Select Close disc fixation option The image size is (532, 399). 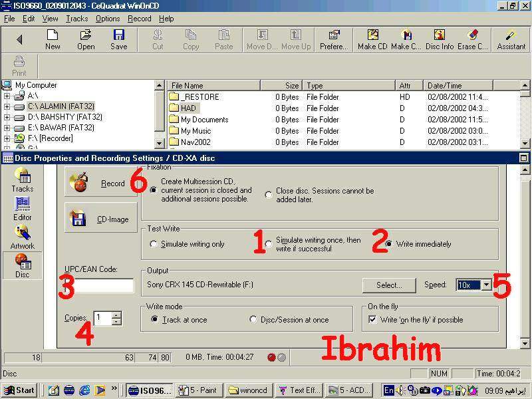click(x=269, y=195)
